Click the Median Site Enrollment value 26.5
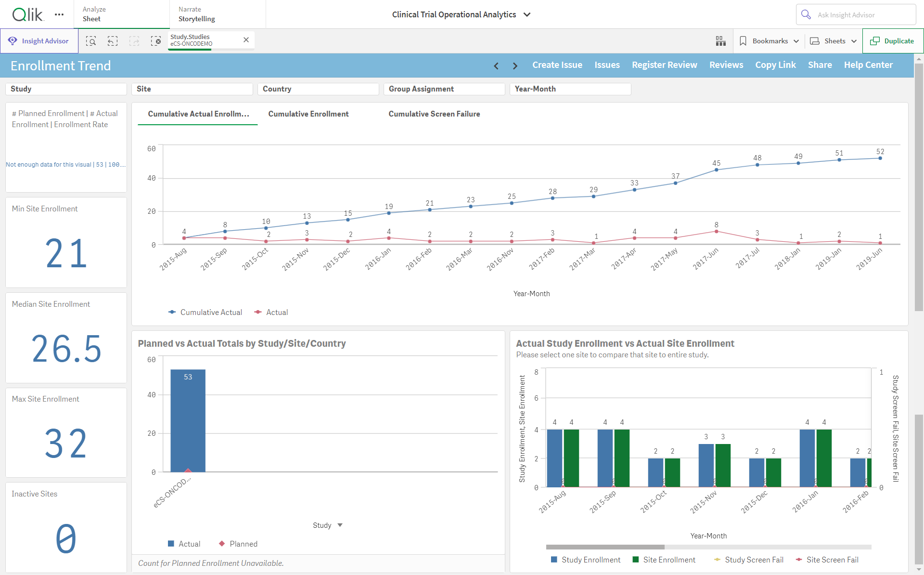The height and width of the screenshot is (575, 924). (66, 349)
